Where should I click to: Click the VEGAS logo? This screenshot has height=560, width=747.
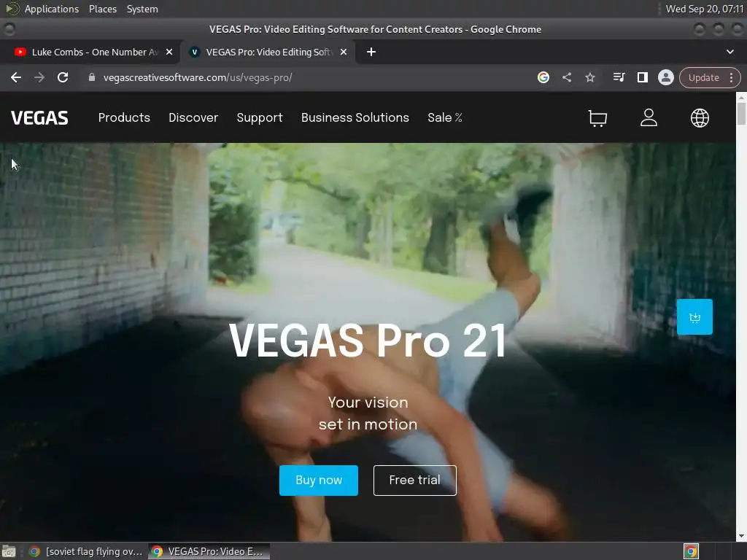(x=39, y=118)
